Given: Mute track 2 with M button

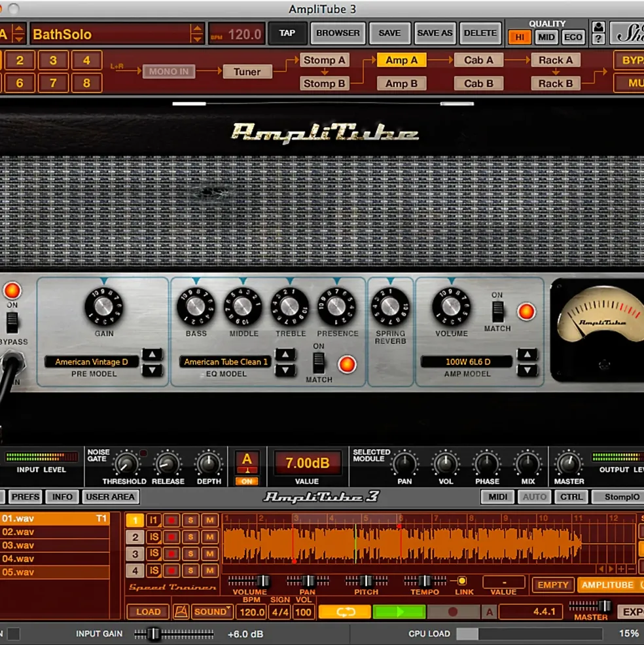Looking at the screenshot, I should [209, 537].
